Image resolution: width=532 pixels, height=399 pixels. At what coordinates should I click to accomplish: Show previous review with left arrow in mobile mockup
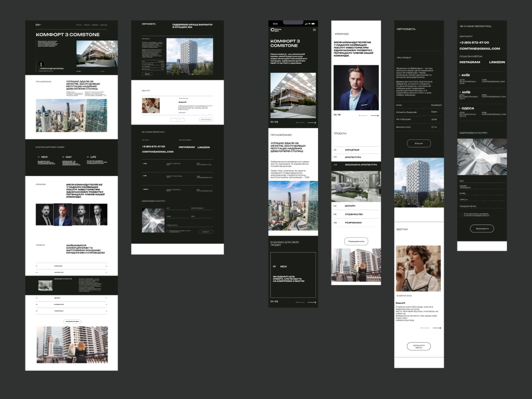425,328
